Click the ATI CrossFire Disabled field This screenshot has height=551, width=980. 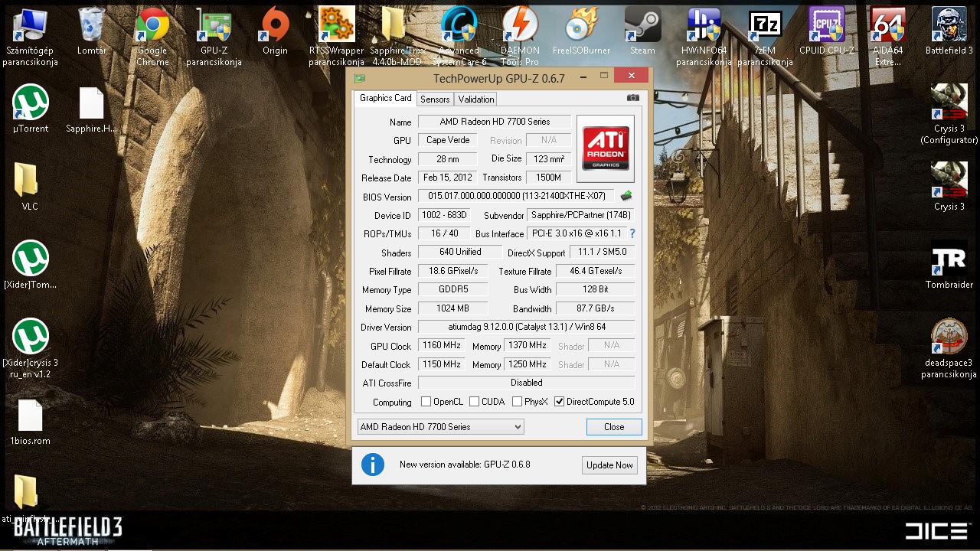click(526, 383)
